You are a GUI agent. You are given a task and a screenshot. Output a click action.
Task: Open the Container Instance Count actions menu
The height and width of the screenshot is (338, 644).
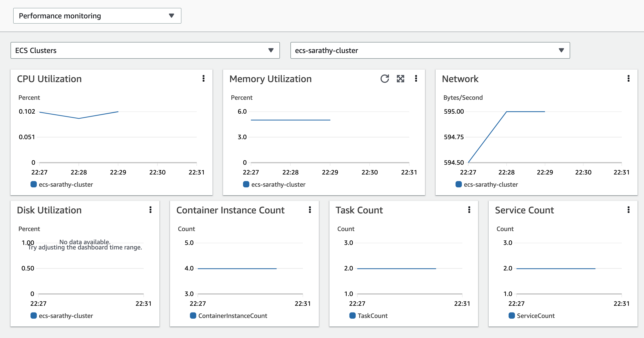point(310,210)
